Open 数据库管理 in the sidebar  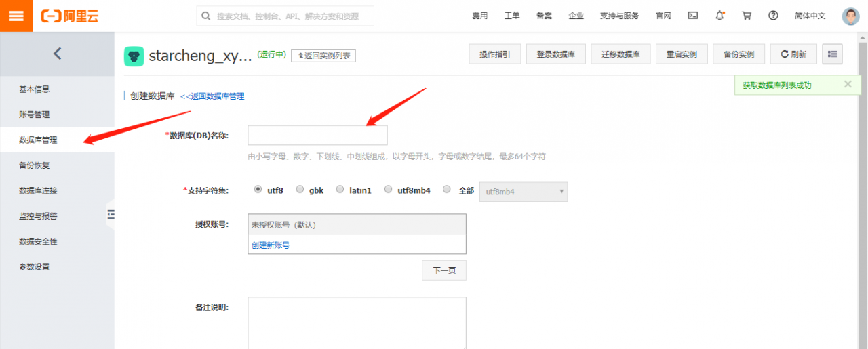pos(38,140)
